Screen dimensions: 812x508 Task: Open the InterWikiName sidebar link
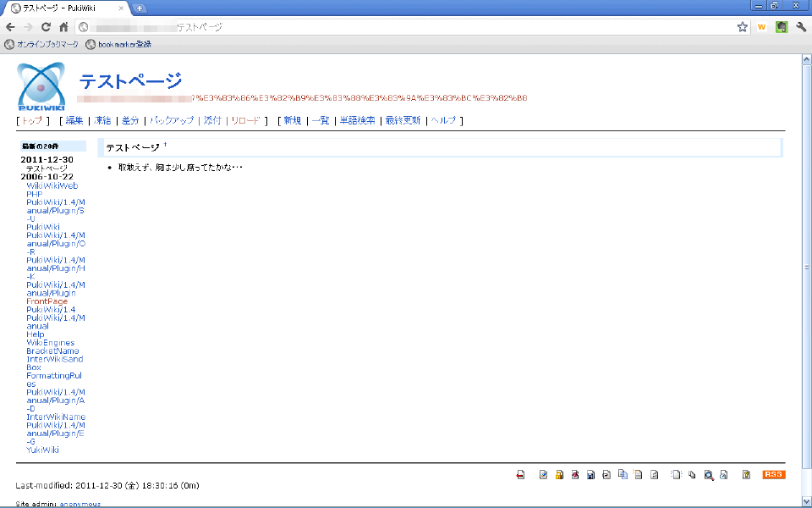tap(56, 417)
